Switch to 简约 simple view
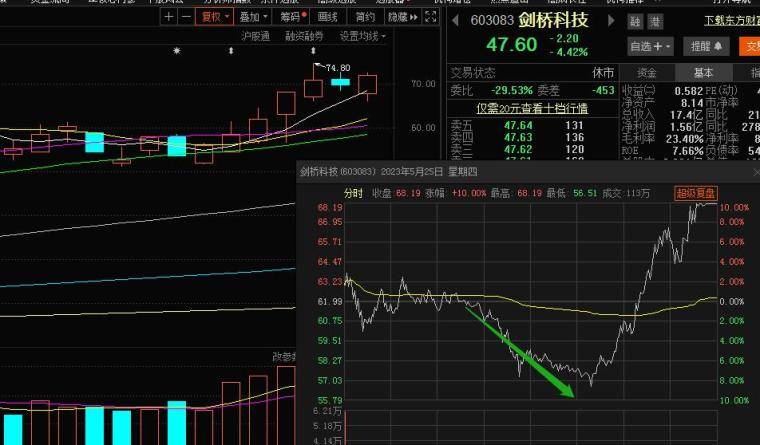 coord(365,17)
